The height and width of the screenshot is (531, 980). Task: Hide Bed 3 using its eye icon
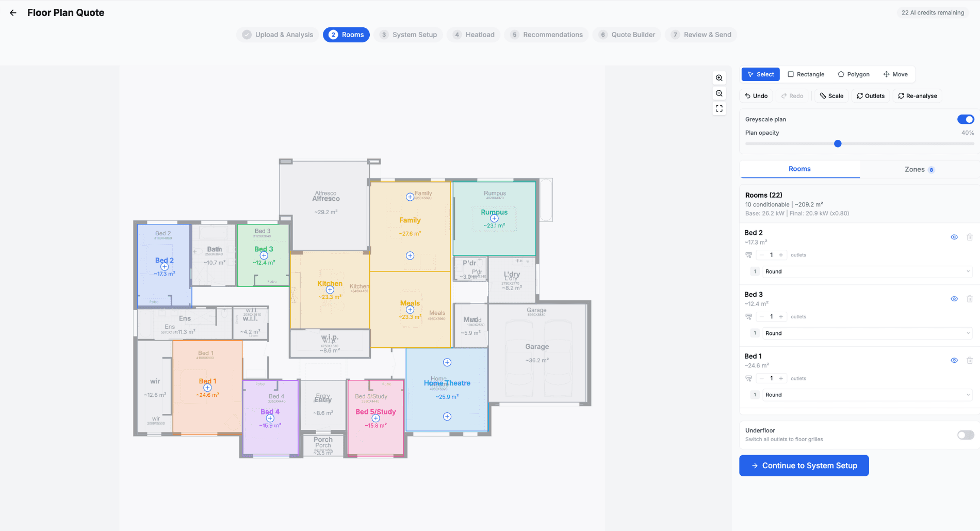954,298
